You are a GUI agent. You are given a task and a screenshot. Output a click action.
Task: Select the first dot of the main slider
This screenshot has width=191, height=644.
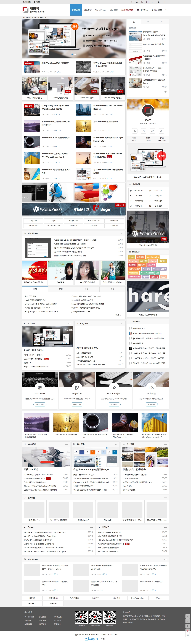point(72,54)
